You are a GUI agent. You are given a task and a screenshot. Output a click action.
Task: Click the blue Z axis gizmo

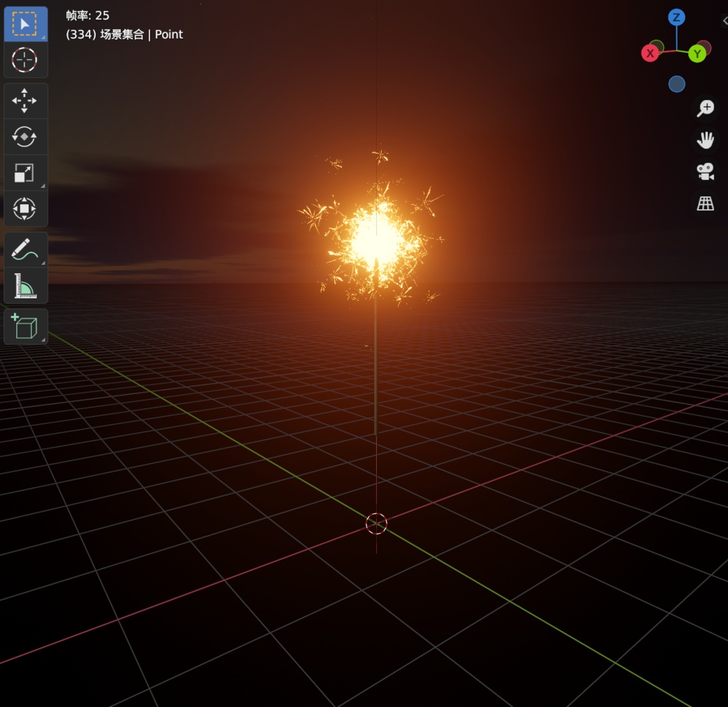point(677,18)
